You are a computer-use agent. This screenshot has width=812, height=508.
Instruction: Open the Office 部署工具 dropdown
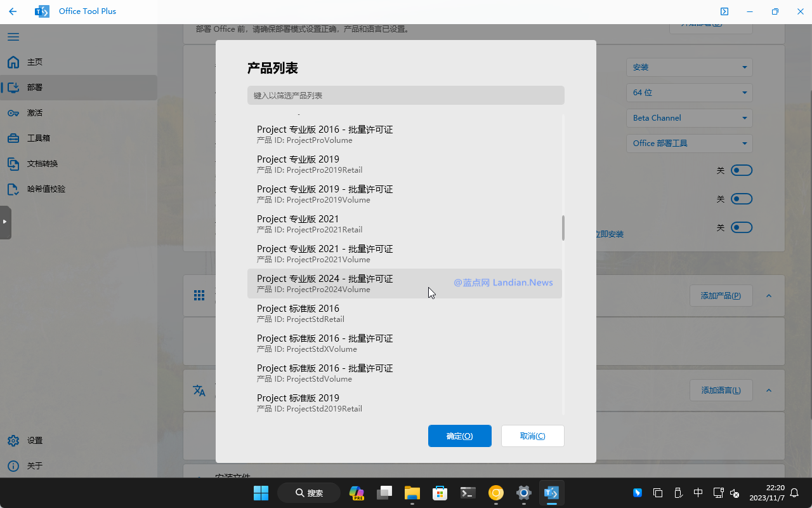coord(689,144)
